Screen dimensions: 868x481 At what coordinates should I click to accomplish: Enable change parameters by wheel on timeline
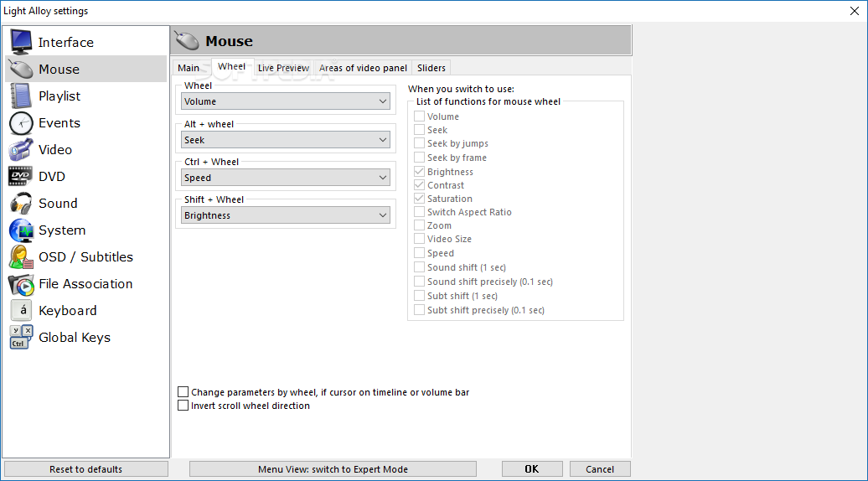[183, 392]
